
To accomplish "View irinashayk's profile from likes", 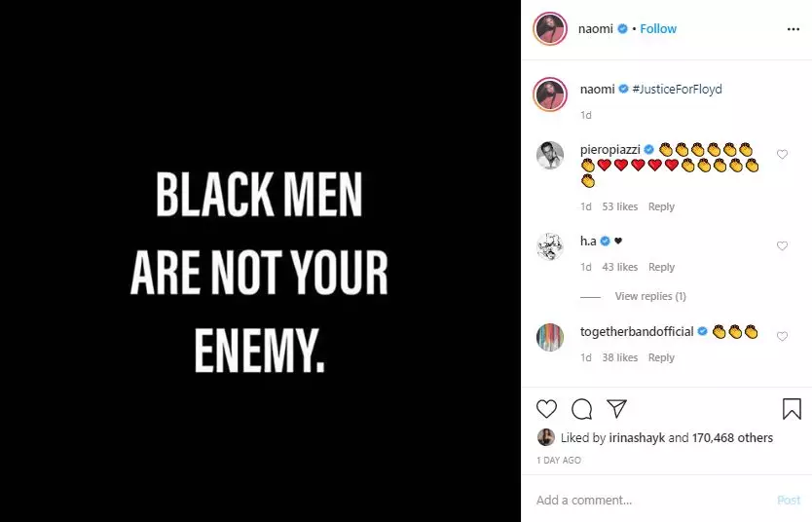I will [x=637, y=438].
